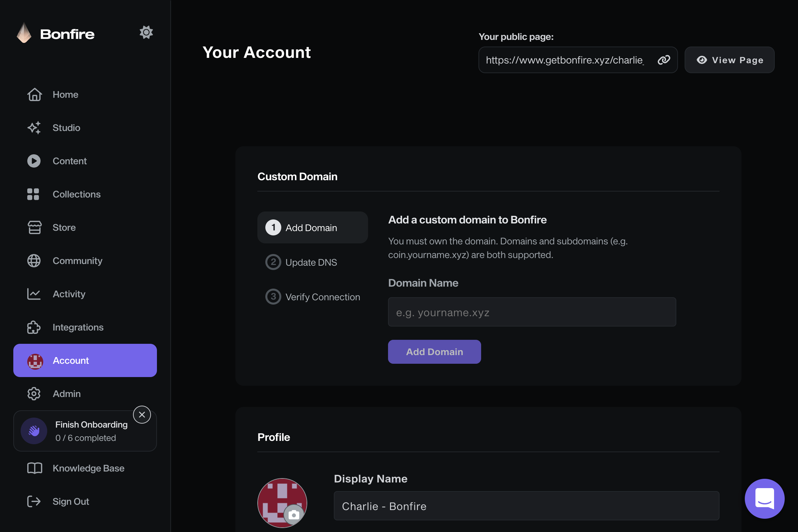Open the Store section

[x=85, y=227]
